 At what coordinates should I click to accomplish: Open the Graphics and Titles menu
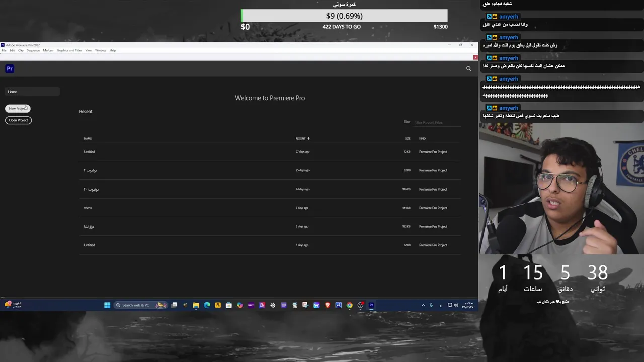pos(69,50)
